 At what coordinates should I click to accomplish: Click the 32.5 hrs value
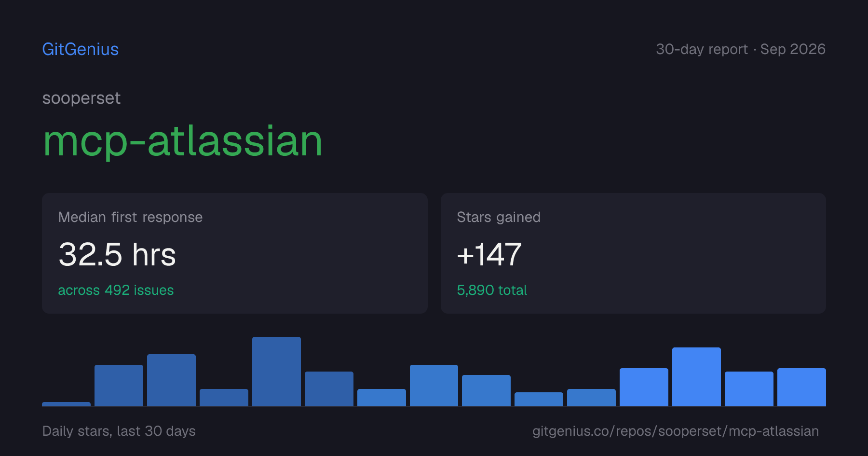click(117, 255)
